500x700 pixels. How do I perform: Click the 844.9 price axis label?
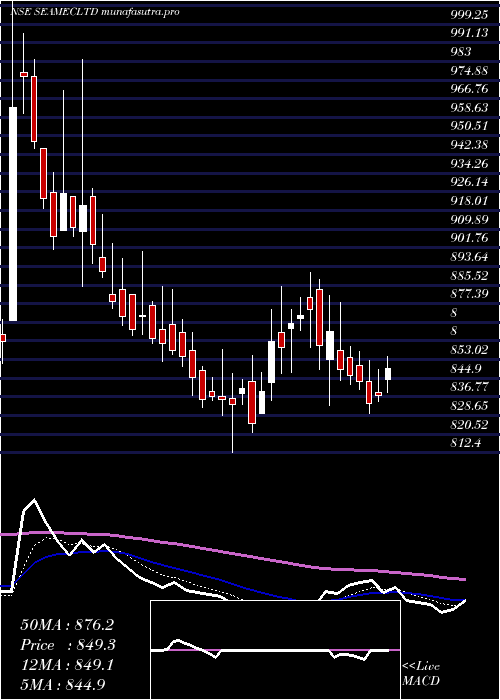click(x=465, y=368)
